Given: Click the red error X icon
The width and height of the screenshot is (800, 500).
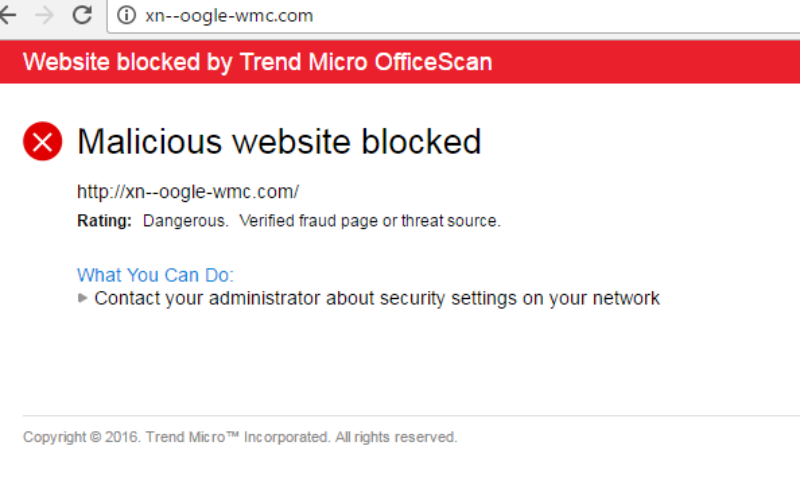Looking at the screenshot, I should coord(42,141).
